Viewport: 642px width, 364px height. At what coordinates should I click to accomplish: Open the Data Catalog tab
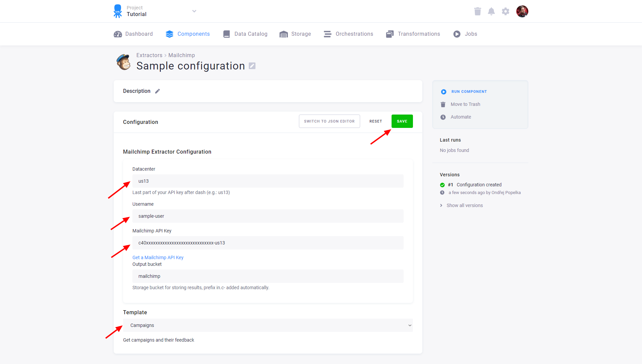tap(245, 34)
